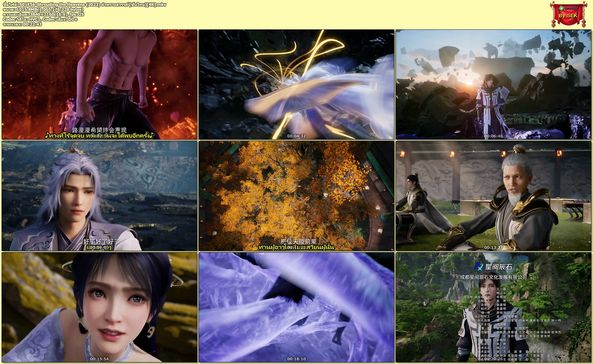The width and height of the screenshot is (593, 364).
Task: Select the file name line with S01E56-Shrouding the Heavens
Action: click(x=85, y=4)
